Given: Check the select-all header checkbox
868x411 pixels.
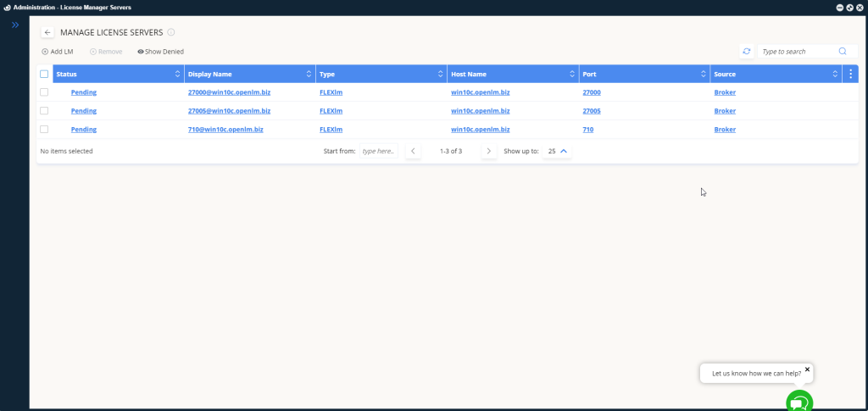Looking at the screenshot, I should tap(44, 75).
